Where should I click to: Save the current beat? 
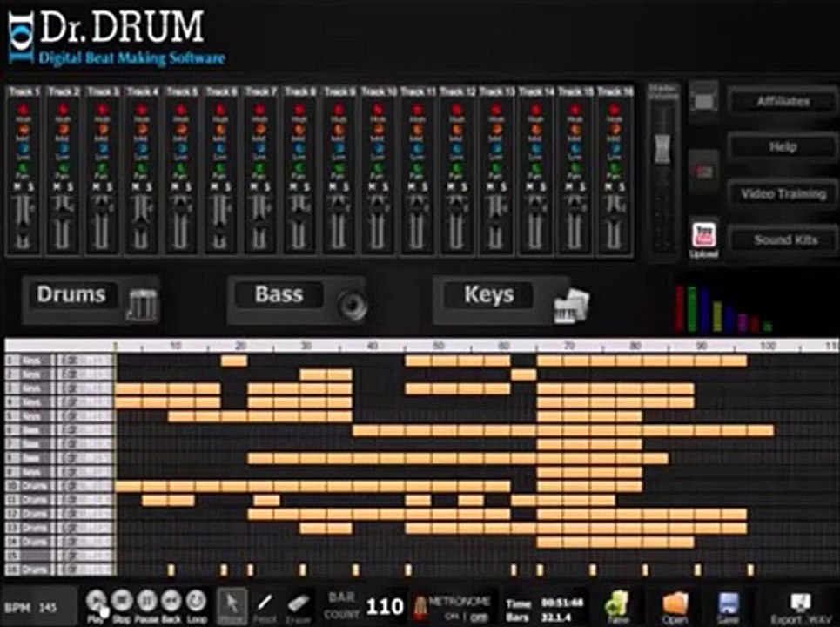pyautogui.click(x=728, y=607)
